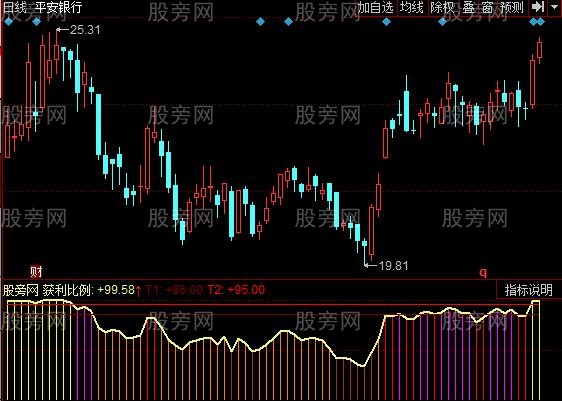Image resolution: width=562 pixels, height=401 pixels.
Task: Click the T2 +95.00 indicator value
Action: point(236,290)
